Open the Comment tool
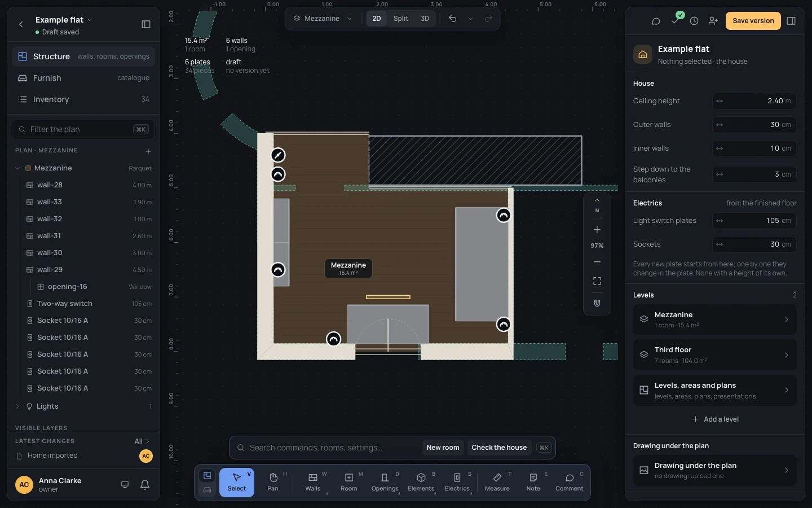The width and height of the screenshot is (812, 508). tap(570, 482)
